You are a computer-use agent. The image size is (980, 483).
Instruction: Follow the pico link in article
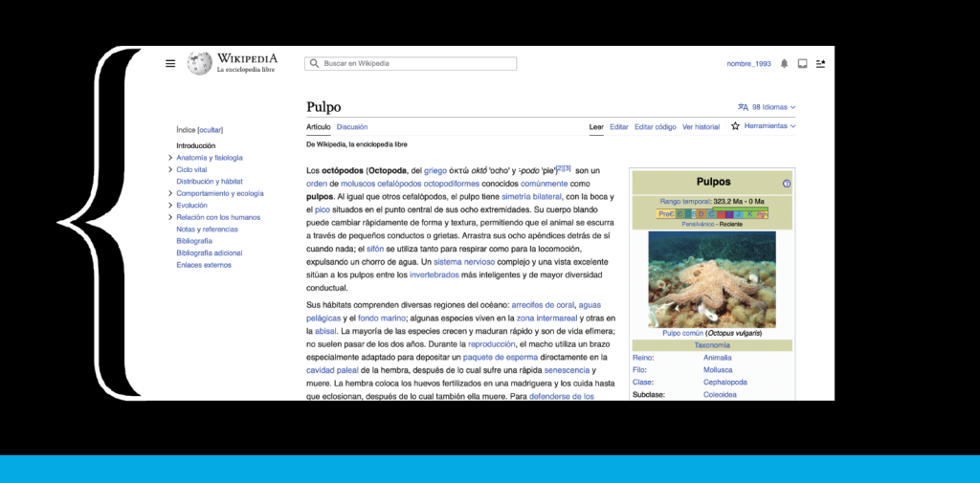[x=322, y=210]
